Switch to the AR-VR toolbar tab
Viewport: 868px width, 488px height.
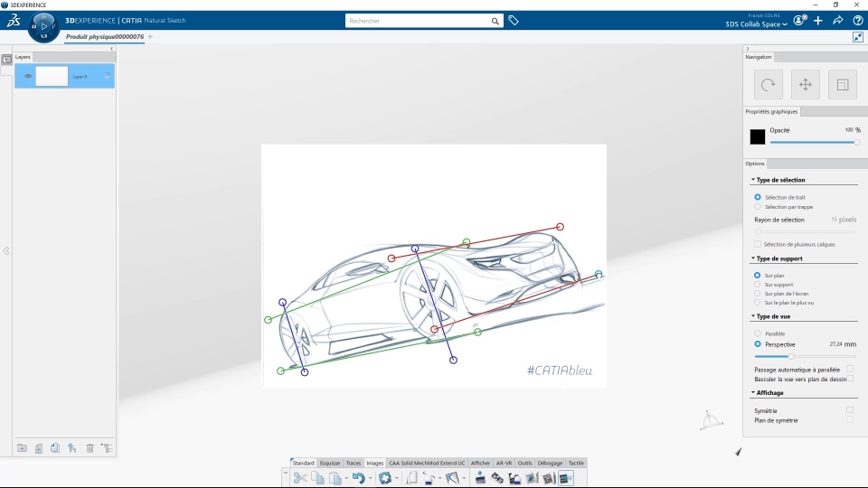[x=504, y=463]
